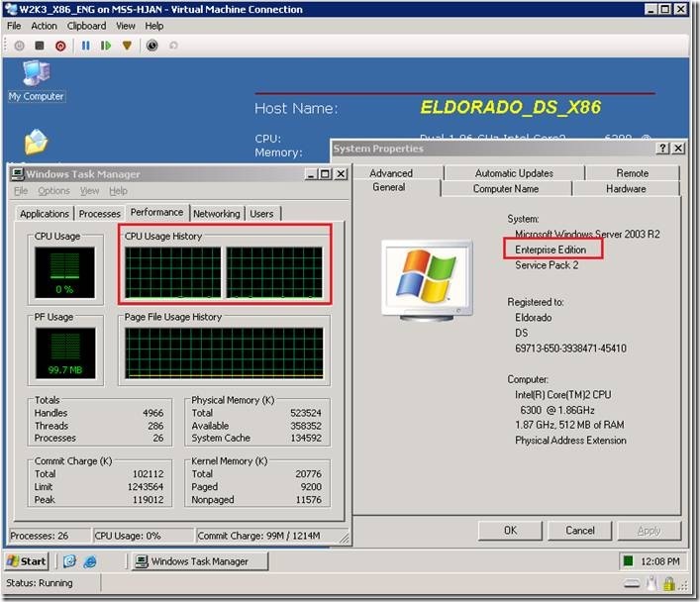This screenshot has width=700, height=602.
Task: Click the ELDORADO_DS_X86 host name text
Action: (x=511, y=108)
